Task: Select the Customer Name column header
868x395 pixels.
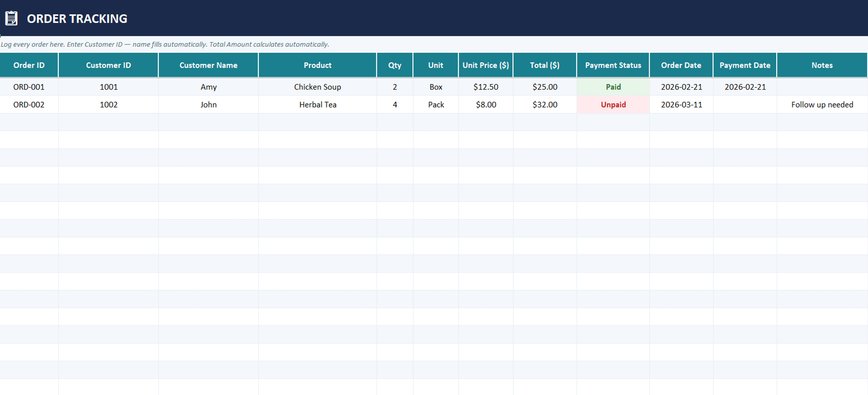Action: (x=209, y=65)
